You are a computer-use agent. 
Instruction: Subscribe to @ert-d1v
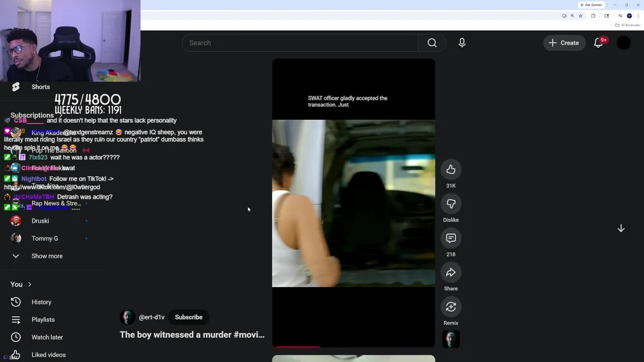pyautogui.click(x=189, y=317)
